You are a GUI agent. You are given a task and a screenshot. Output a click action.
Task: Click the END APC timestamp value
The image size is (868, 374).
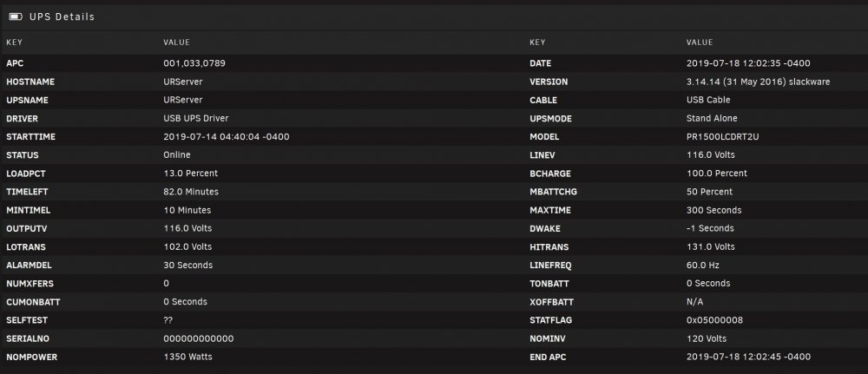748,357
